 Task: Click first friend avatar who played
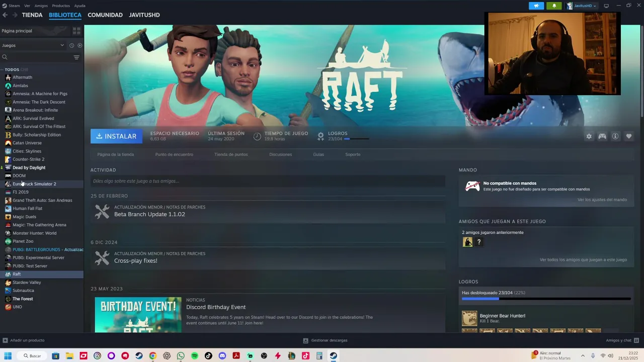coord(468,242)
